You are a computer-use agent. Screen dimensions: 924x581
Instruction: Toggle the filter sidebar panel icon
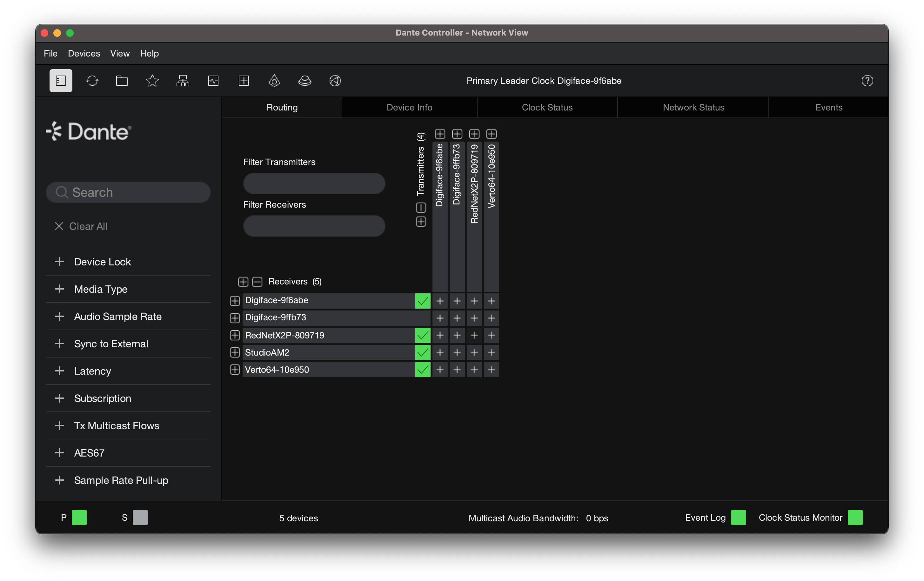tap(61, 81)
